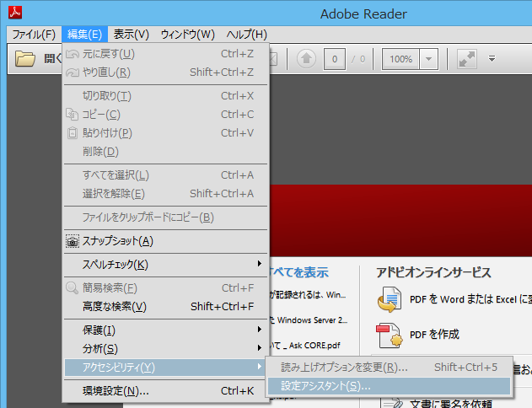Open recent file mentioning Windows Server 2...
Viewport: 532px width, 408px height.
click(x=309, y=320)
